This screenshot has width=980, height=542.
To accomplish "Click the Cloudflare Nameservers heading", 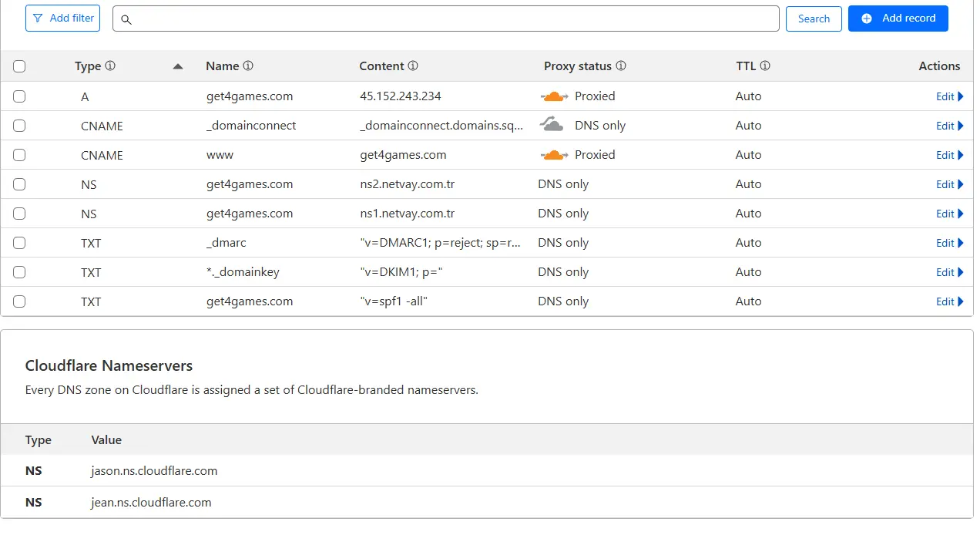I will click(109, 365).
